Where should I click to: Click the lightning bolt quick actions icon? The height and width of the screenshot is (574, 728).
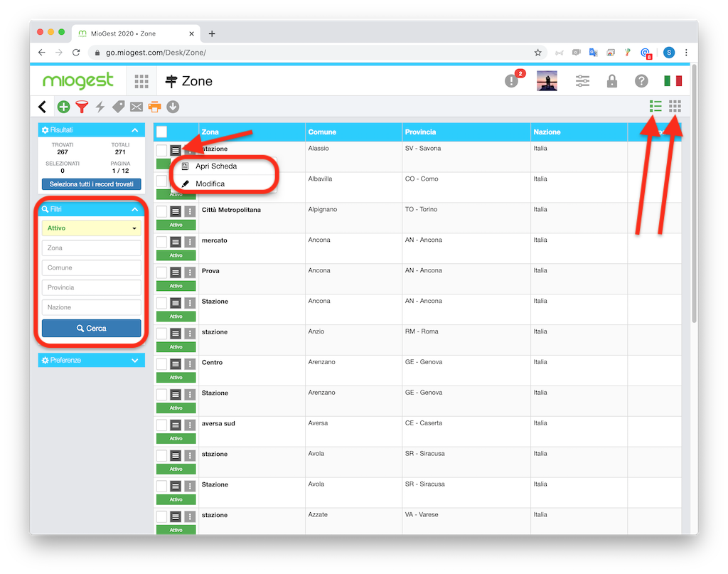[x=100, y=107]
